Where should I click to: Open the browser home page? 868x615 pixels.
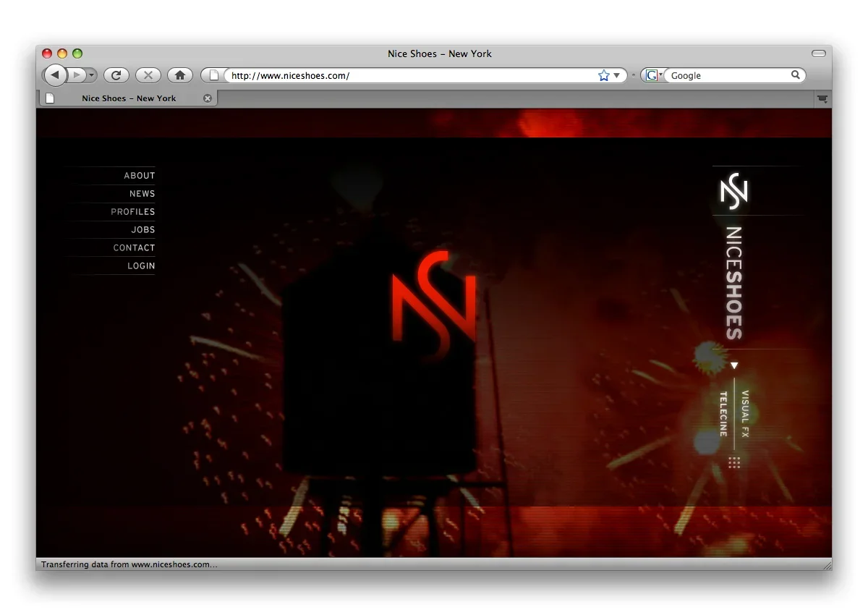[179, 75]
